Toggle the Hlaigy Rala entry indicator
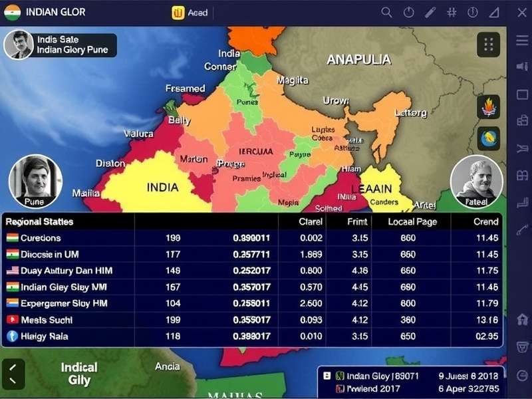The width and height of the screenshot is (532, 399). [x=11, y=336]
